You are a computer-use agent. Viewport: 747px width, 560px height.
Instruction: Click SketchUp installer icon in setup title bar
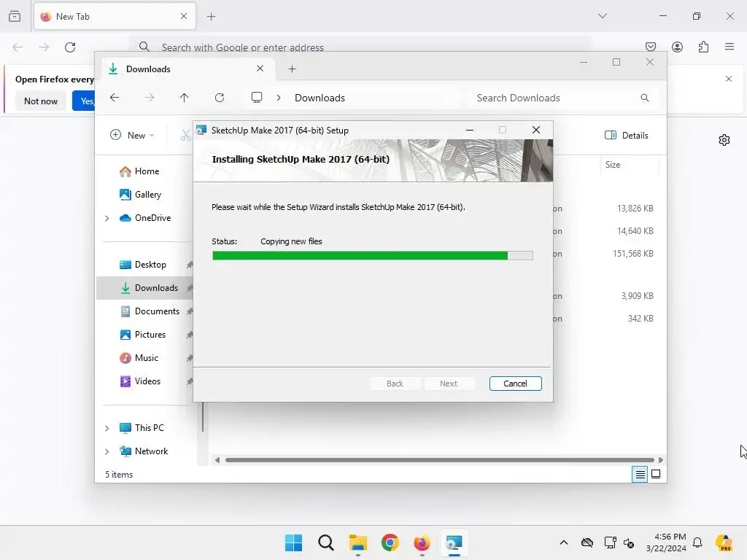pyautogui.click(x=201, y=130)
